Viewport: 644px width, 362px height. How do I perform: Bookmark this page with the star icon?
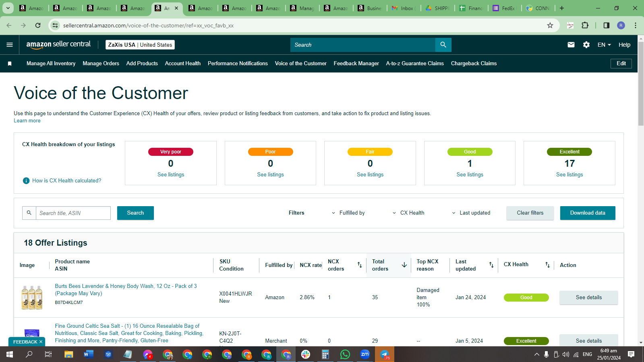[x=550, y=25]
